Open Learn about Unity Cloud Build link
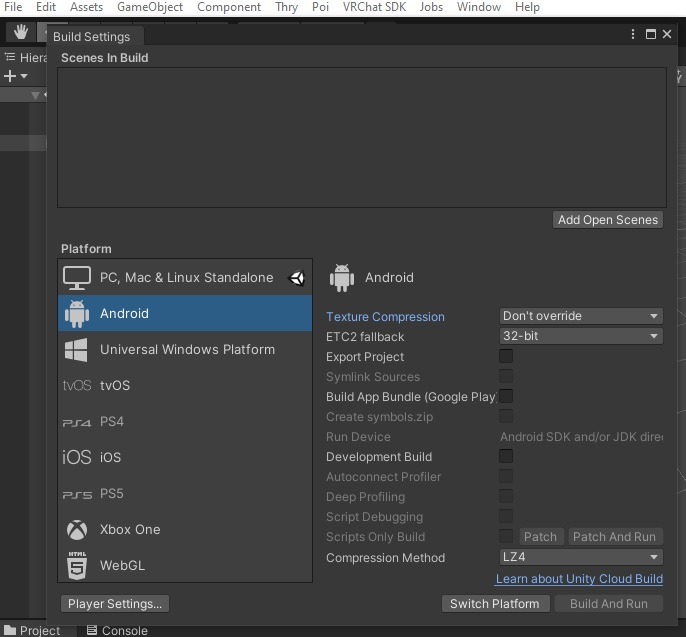686x637 pixels. pyautogui.click(x=579, y=579)
